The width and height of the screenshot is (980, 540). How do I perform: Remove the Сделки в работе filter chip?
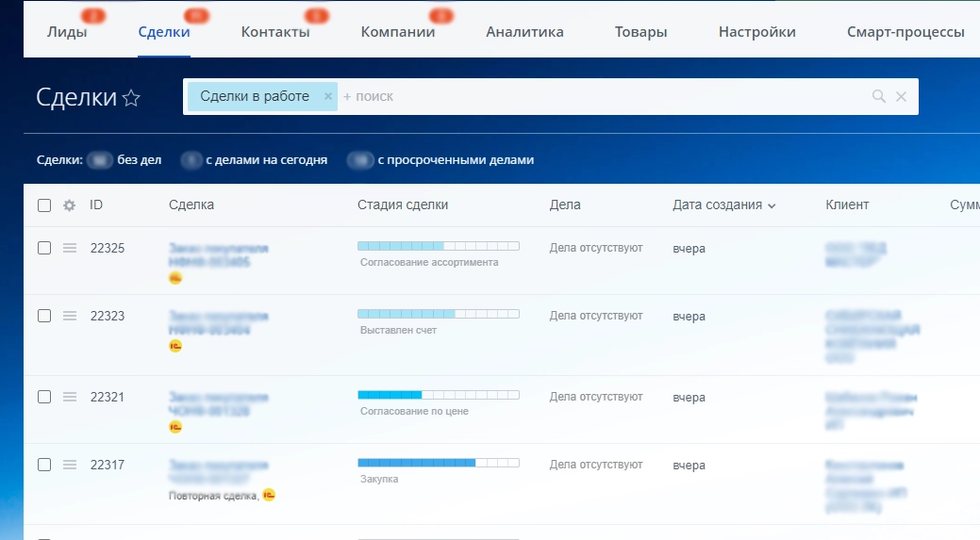pos(327,96)
